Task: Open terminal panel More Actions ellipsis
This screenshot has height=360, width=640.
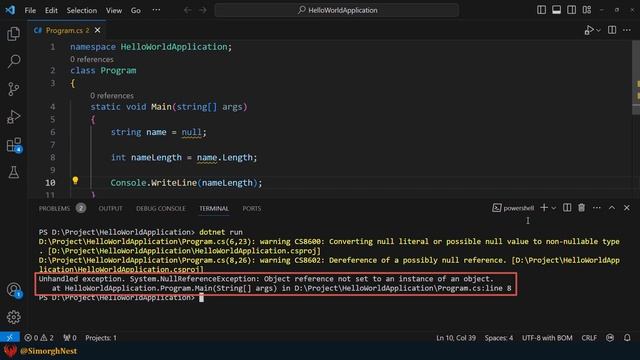Action: [x=597, y=208]
